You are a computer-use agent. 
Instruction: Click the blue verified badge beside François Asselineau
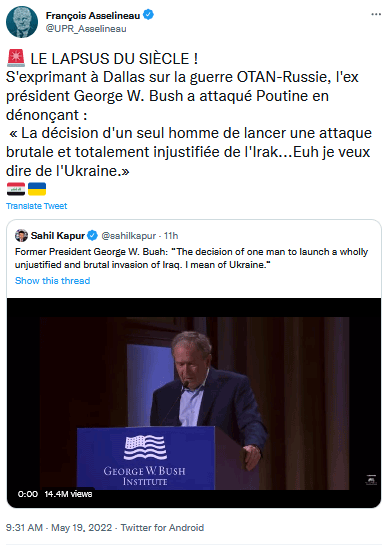tap(149, 15)
